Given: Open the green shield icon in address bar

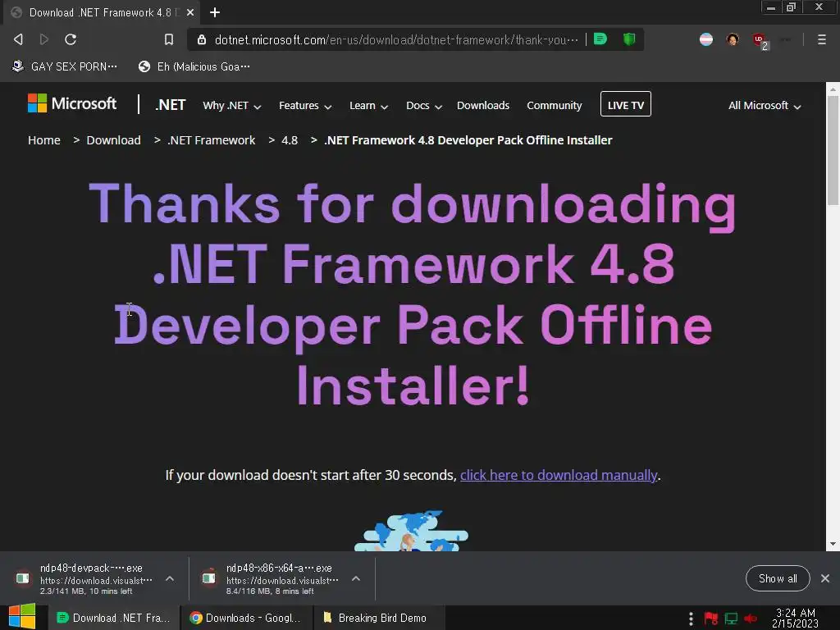Looking at the screenshot, I should click(629, 39).
